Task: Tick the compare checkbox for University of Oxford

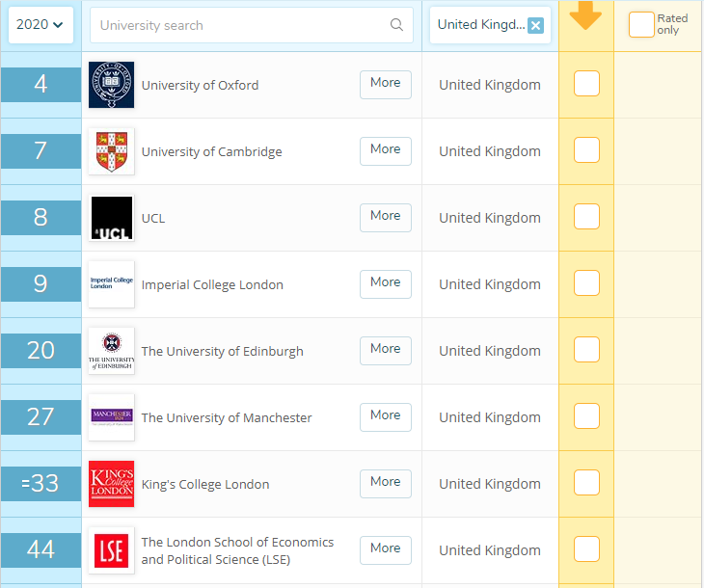Action: tap(586, 84)
